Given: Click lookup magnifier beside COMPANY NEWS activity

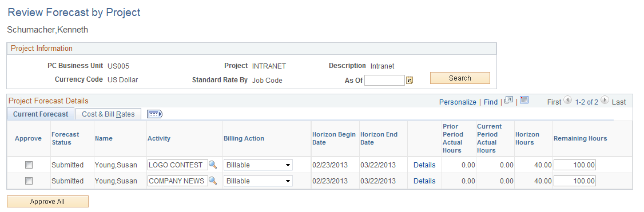Looking at the screenshot, I should (x=213, y=181).
